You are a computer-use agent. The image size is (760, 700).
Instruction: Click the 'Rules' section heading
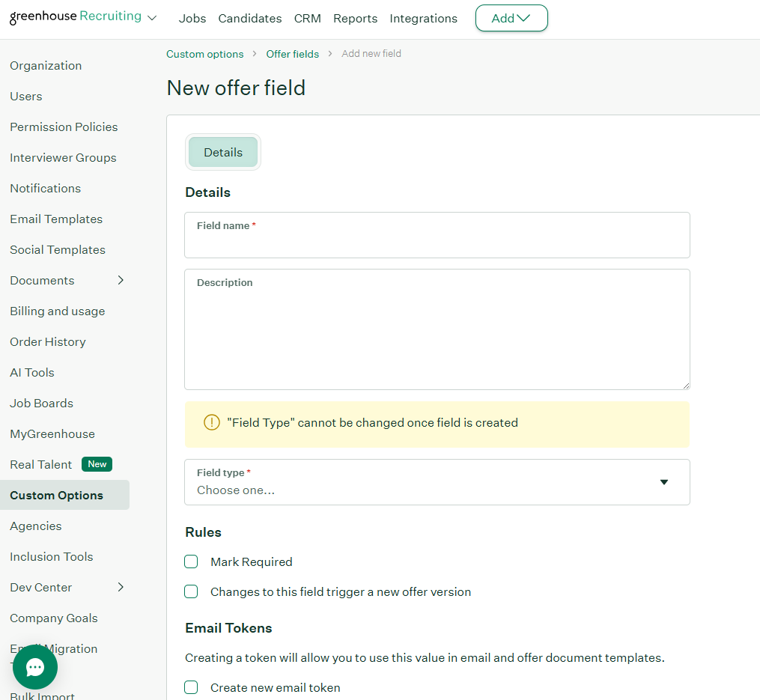(x=203, y=532)
